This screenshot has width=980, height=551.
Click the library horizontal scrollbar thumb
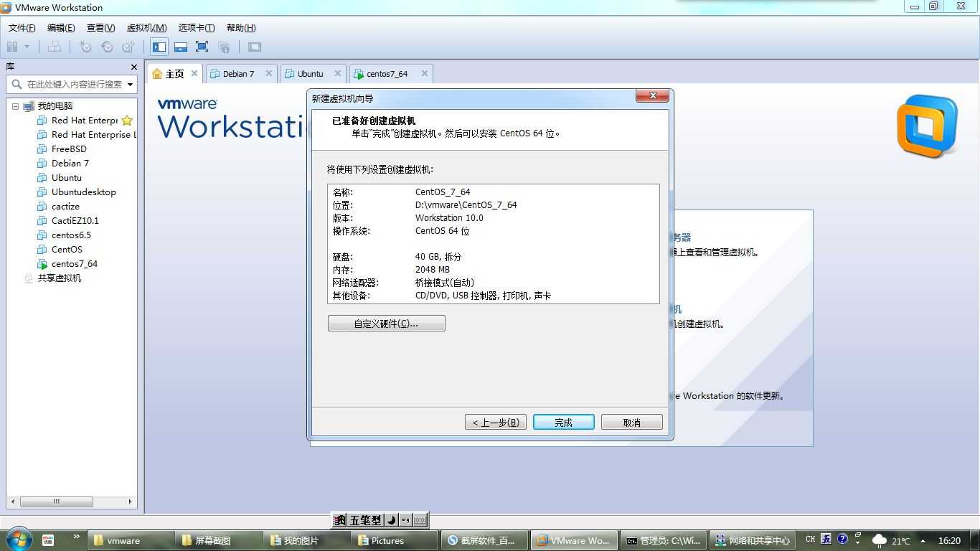click(x=56, y=501)
